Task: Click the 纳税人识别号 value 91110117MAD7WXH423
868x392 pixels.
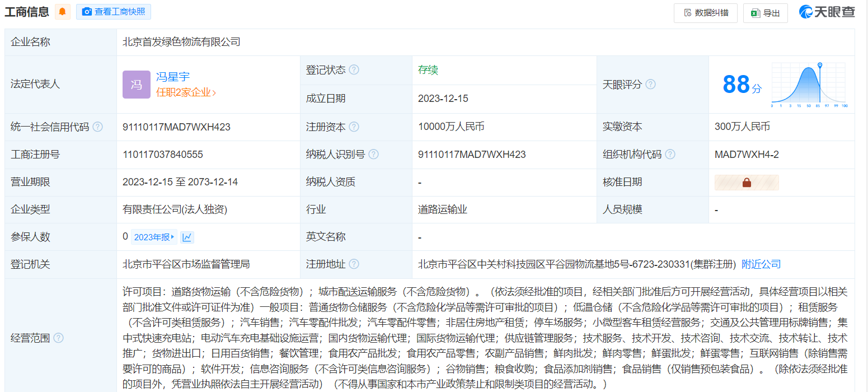Action: pos(472,155)
